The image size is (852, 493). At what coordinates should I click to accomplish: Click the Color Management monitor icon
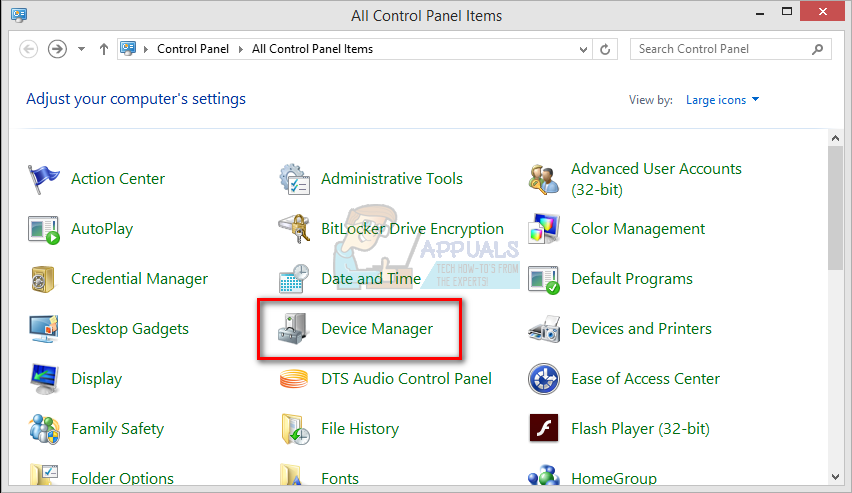pyautogui.click(x=544, y=229)
